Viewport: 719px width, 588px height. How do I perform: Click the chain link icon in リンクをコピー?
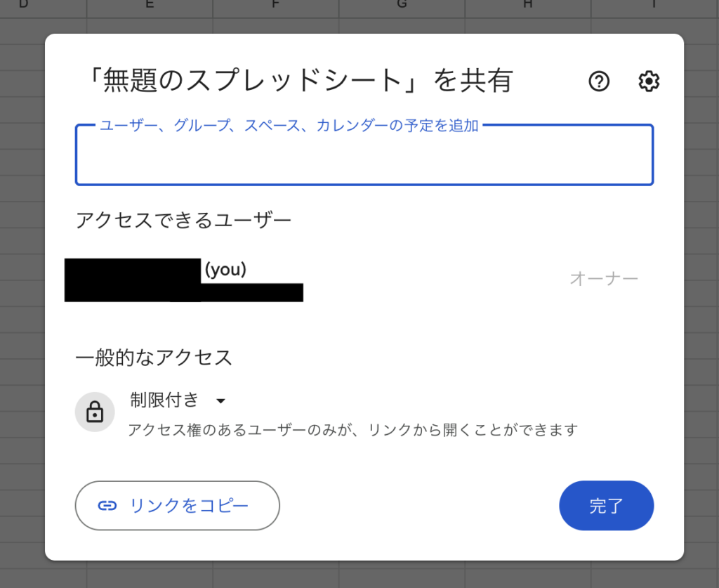(107, 505)
